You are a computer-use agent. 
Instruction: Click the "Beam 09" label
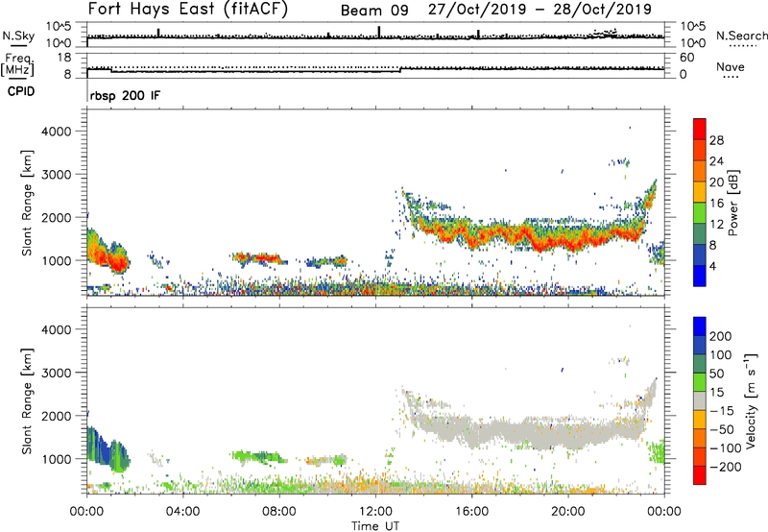[x=374, y=11]
